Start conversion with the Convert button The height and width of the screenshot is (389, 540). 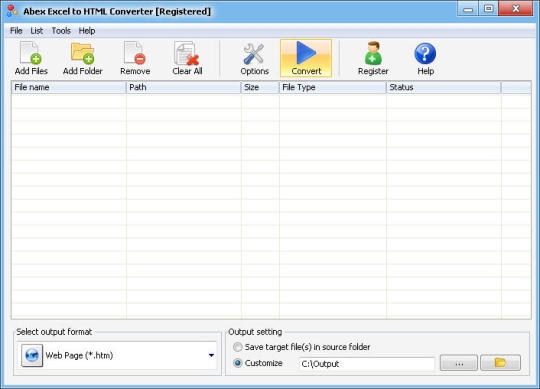click(x=306, y=58)
